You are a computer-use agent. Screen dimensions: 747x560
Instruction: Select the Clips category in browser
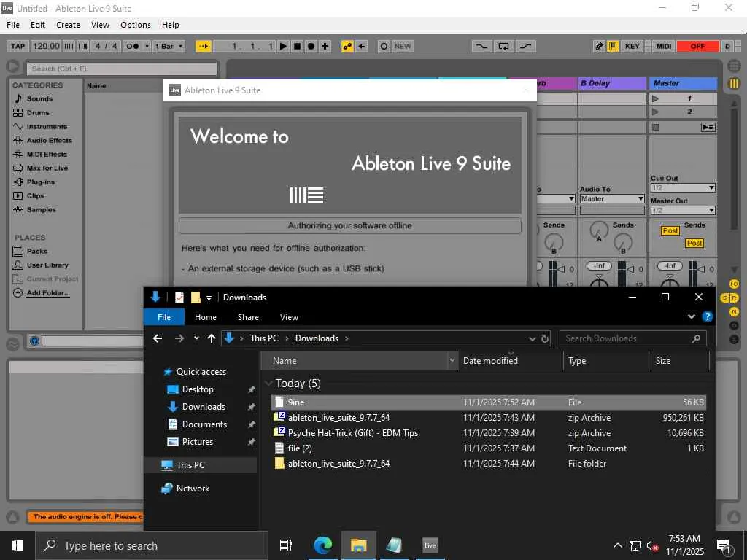pyautogui.click(x=35, y=195)
